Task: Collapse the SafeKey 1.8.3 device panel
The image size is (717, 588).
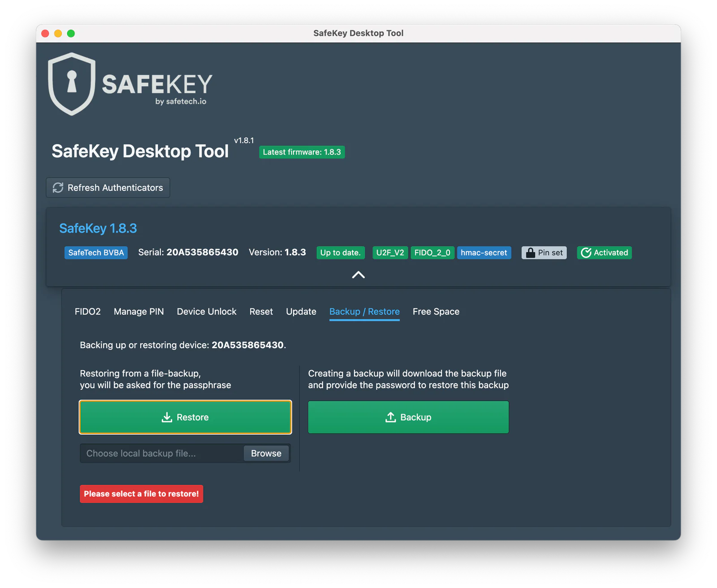Action: 358,275
